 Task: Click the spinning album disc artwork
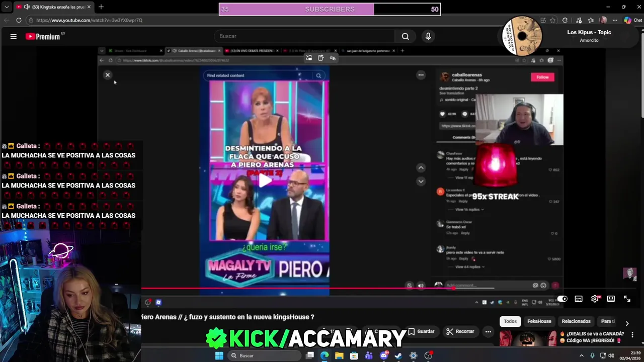point(522,36)
